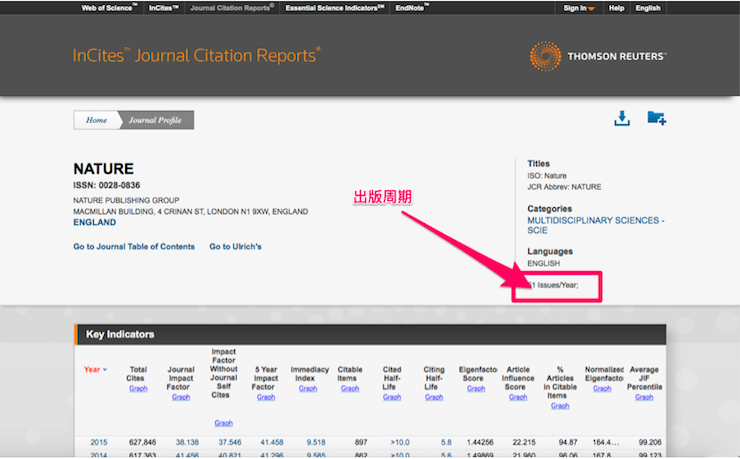Open Essential Science Indicators menu
The width and height of the screenshot is (740, 459).
(335, 8)
